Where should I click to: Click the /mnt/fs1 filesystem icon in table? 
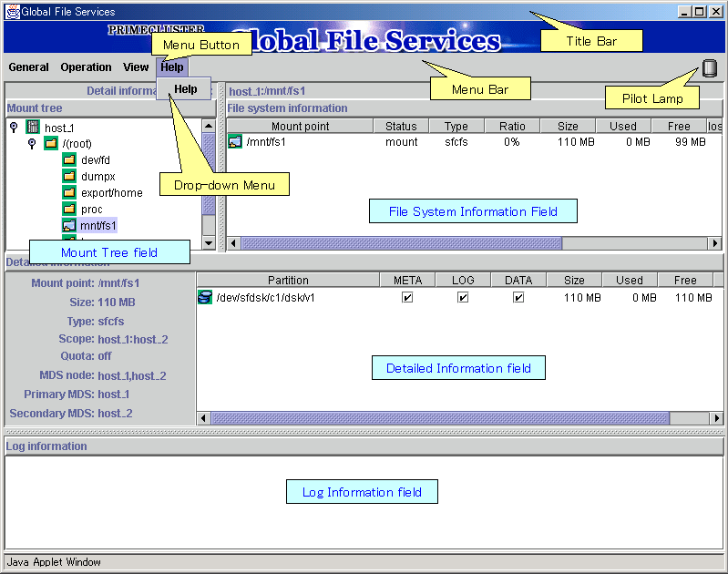[235, 141]
